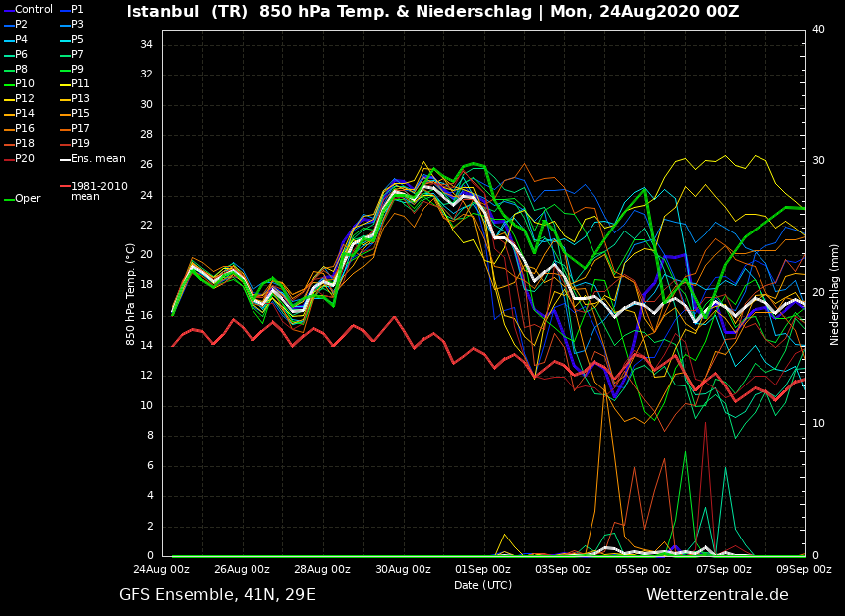Click the Ens. mean legend label
The height and width of the screenshot is (616, 845).
pos(97,159)
